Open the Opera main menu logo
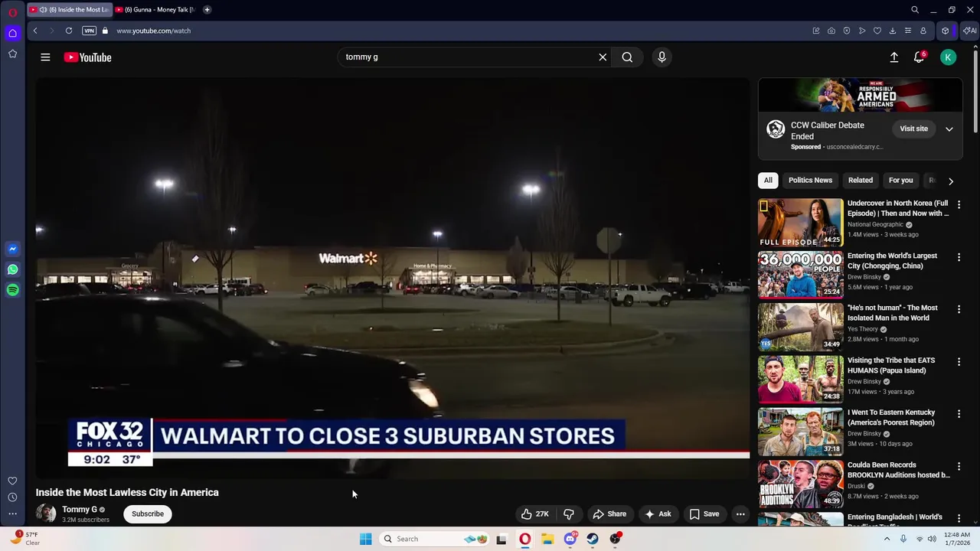 tap(12, 12)
